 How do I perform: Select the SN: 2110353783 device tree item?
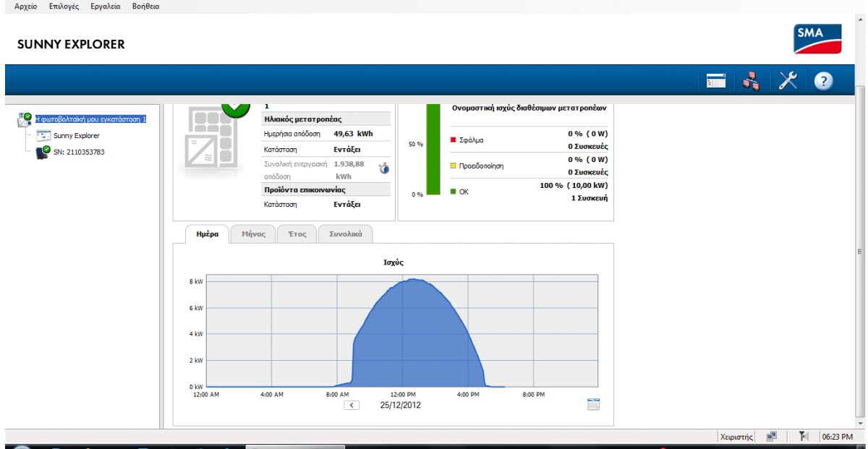coord(79,152)
